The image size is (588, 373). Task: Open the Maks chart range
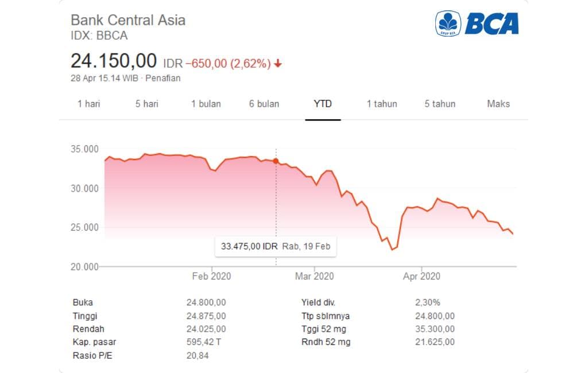point(498,104)
